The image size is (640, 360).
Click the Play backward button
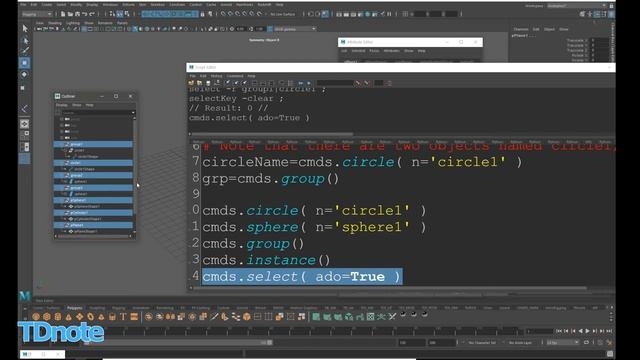pos(580,331)
